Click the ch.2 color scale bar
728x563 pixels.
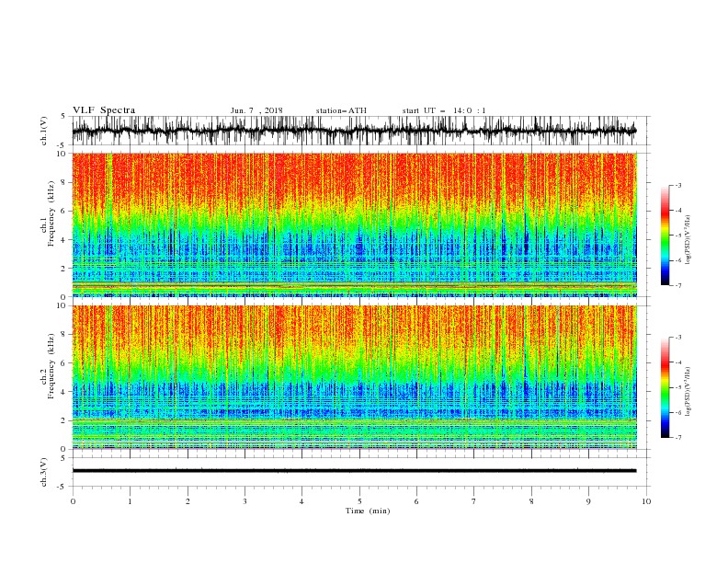pos(665,387)
